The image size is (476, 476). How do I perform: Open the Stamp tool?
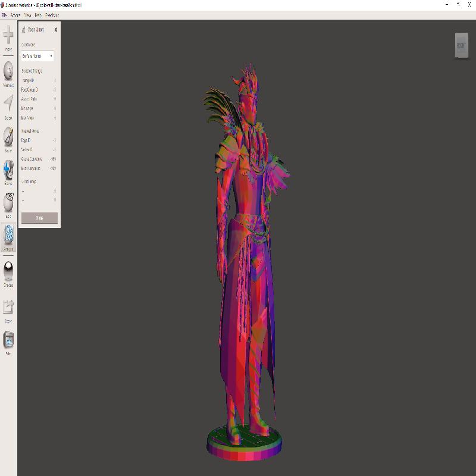[8, 171]
